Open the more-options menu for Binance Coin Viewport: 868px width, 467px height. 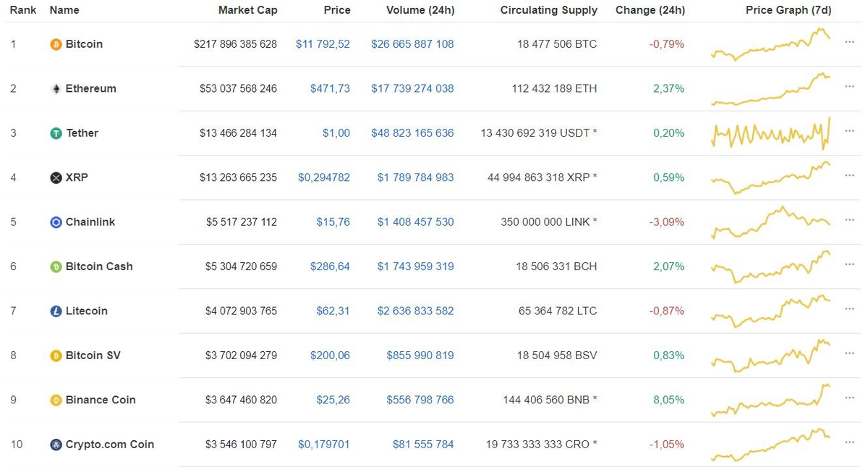pos(849,398)
